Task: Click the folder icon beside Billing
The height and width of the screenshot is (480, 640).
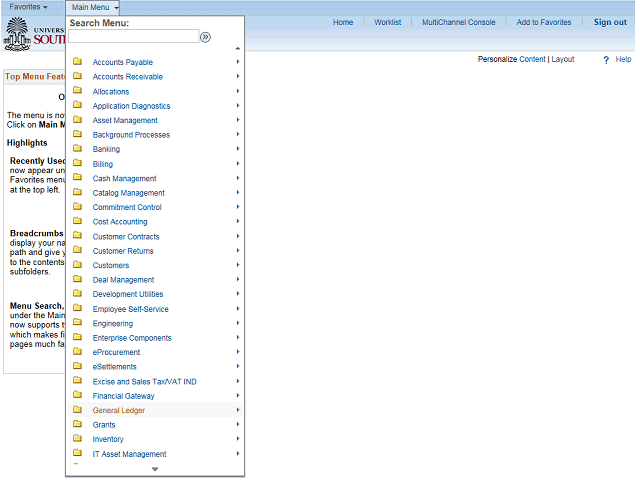Action: coord(78,163)
